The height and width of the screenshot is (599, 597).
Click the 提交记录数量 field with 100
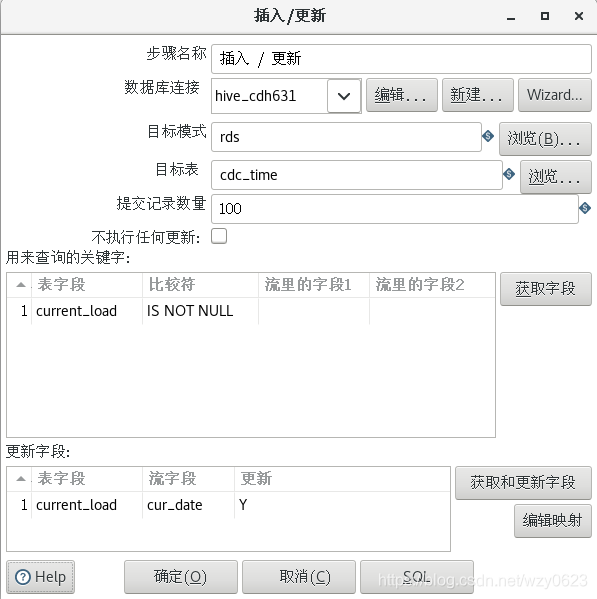[395, 209]
